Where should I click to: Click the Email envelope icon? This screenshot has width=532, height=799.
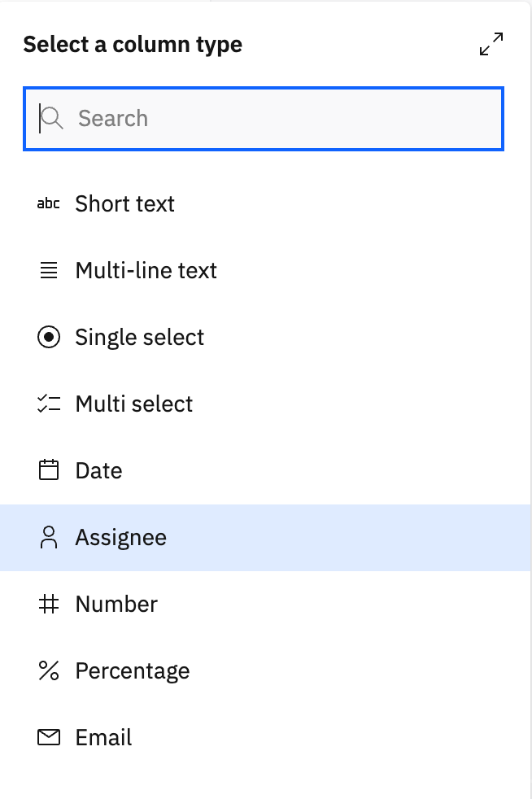point(49,737)
